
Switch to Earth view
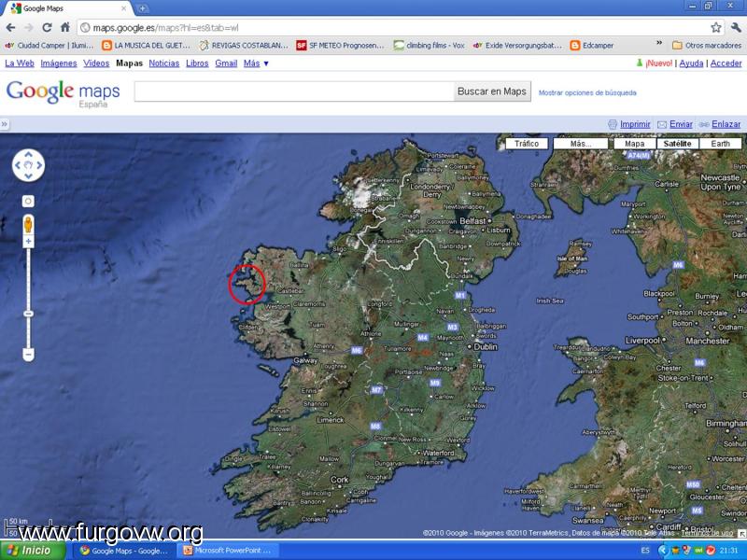click(720, 144)
